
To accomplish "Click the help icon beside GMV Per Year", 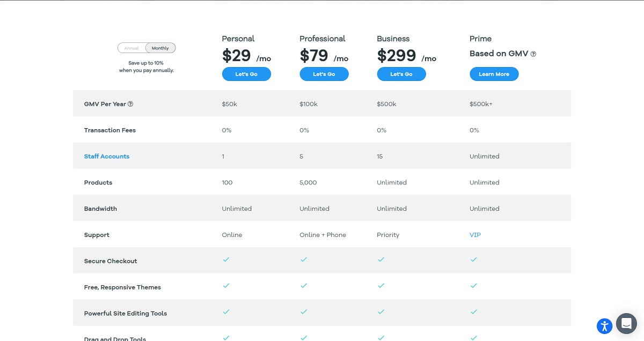I will 130,104.
